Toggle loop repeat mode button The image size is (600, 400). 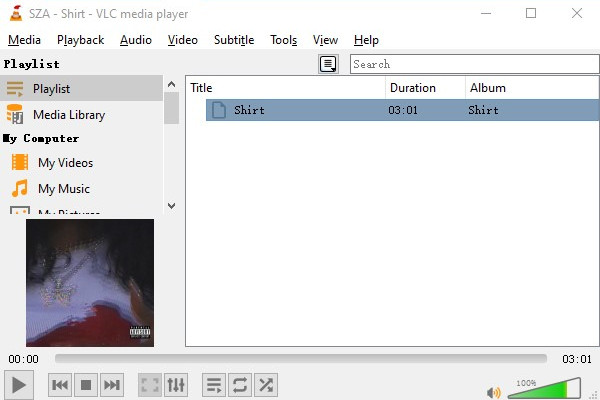click(240, 385)
